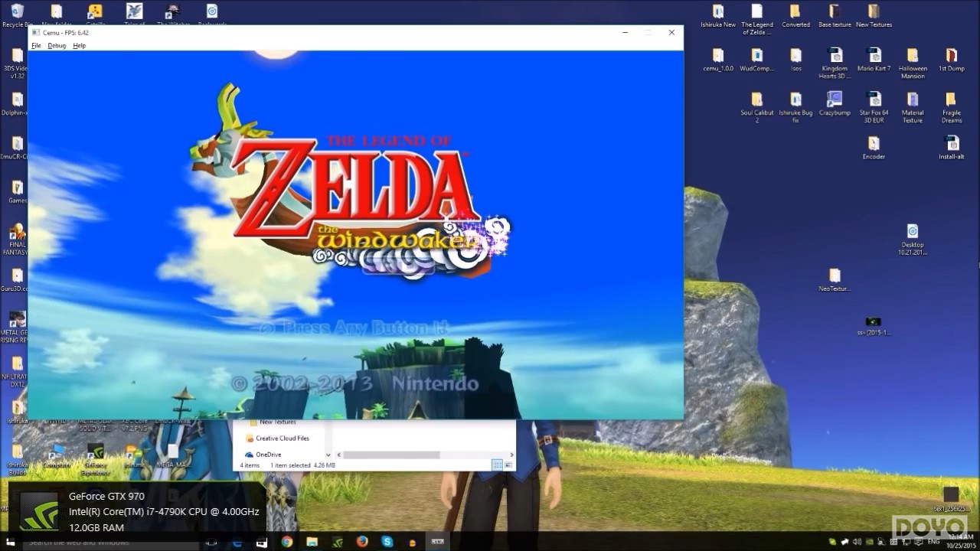
Task: Select the Star Fox 64 3D EUR file
Action: point(874,107)
